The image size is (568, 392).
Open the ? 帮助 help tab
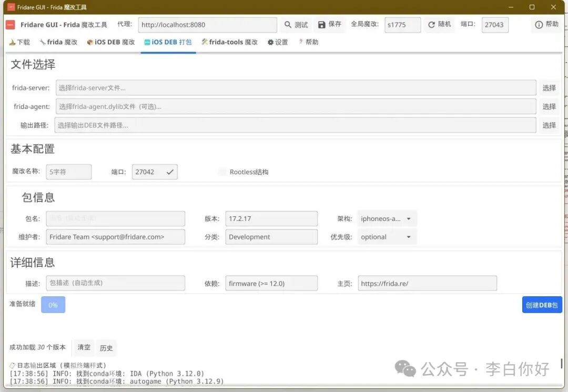309,42
